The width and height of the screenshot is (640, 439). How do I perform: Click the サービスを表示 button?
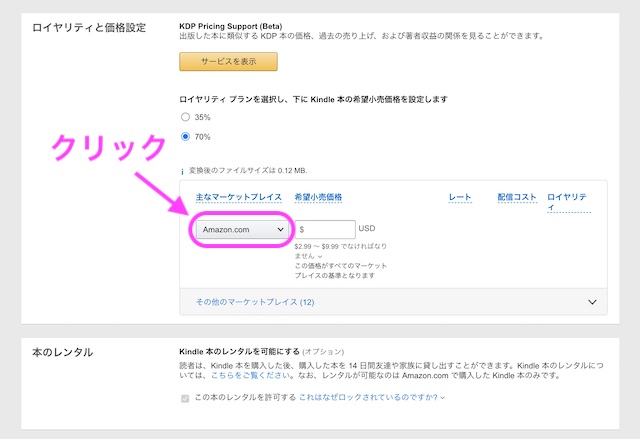point(228,61)
